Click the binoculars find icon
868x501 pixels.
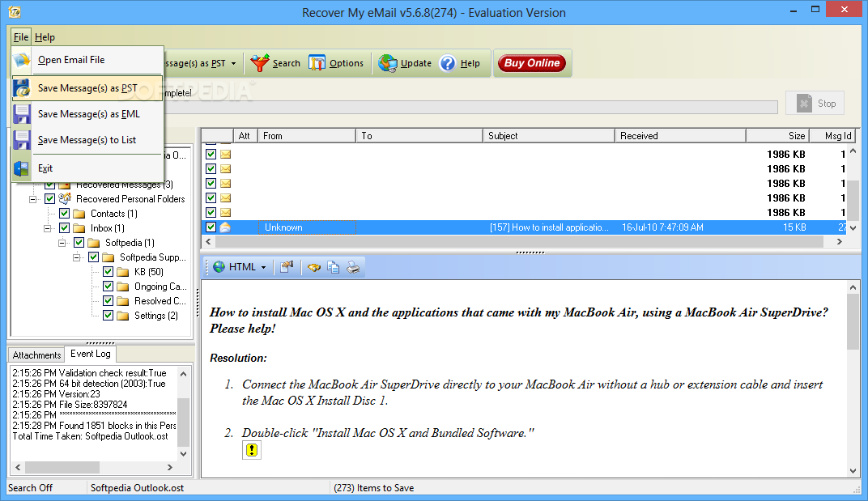(314, 267)
